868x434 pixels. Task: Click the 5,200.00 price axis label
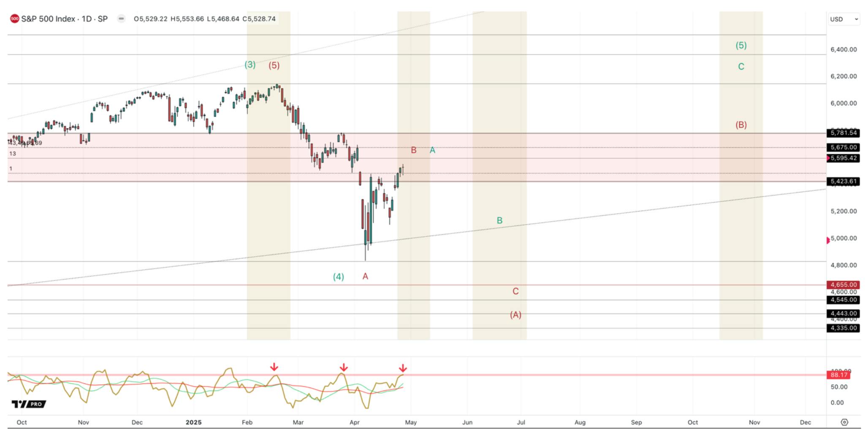[844, 212]
